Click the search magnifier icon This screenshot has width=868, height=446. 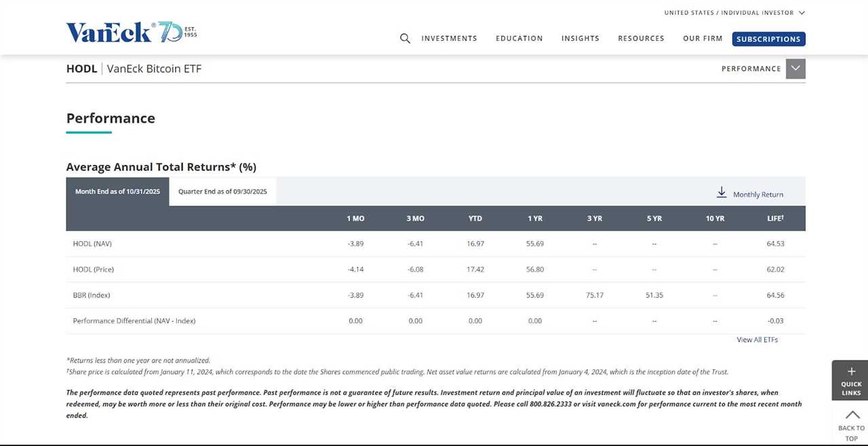(405, 38)
